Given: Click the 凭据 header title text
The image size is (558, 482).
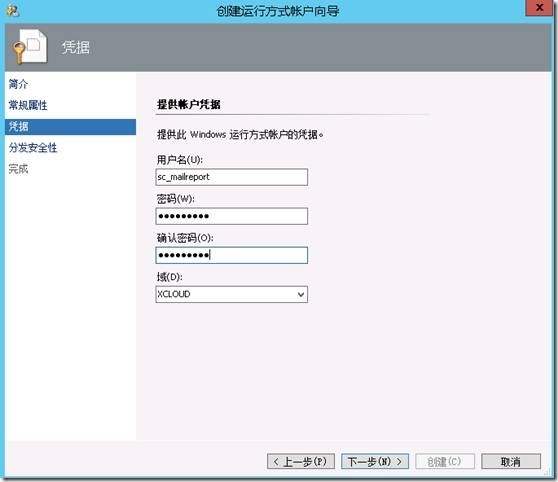Looking at the screenshot, I should click(x=75, y=47).
